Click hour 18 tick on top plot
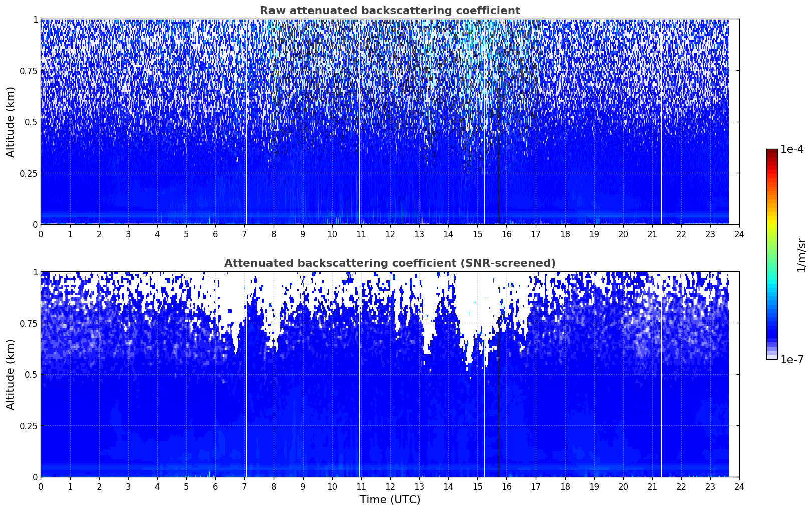The image size is (812, 511). click(565, 234)
